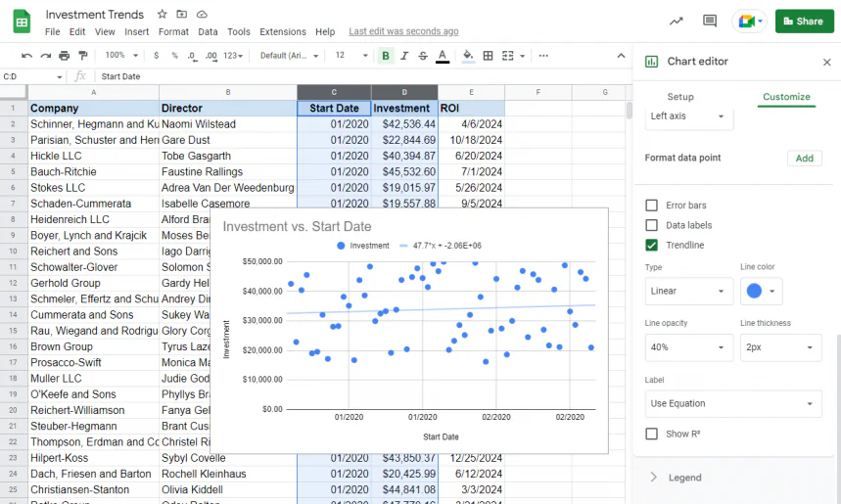Open the number format 123 dropdown
The image size is (841, 504).
(233, 56)
